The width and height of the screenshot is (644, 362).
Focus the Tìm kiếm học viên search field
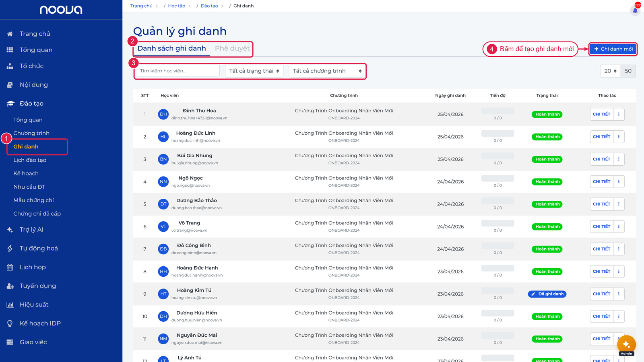coord(178,71)
